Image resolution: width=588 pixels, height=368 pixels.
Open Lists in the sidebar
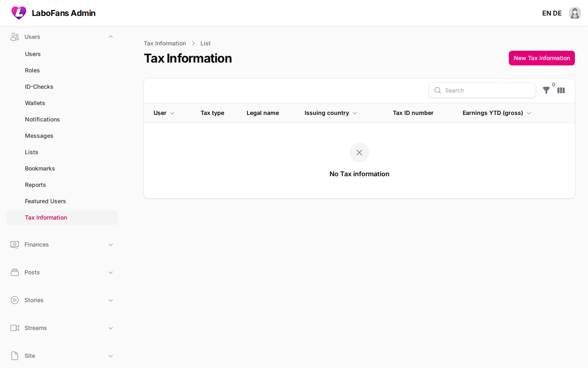pos(62,152)
